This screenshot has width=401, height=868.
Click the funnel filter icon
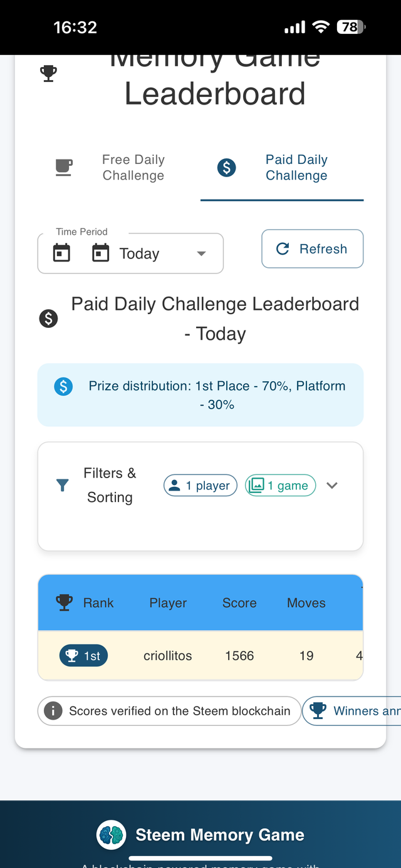click(63, 485)
